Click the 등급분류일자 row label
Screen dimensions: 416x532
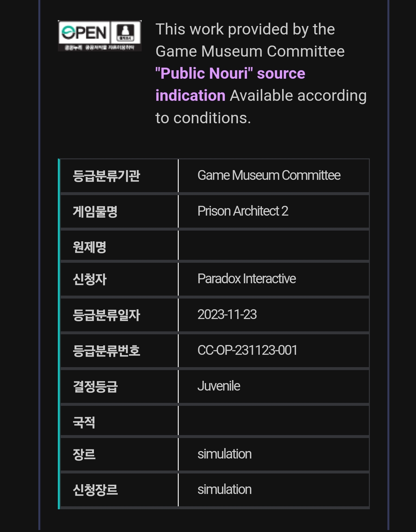106,315
